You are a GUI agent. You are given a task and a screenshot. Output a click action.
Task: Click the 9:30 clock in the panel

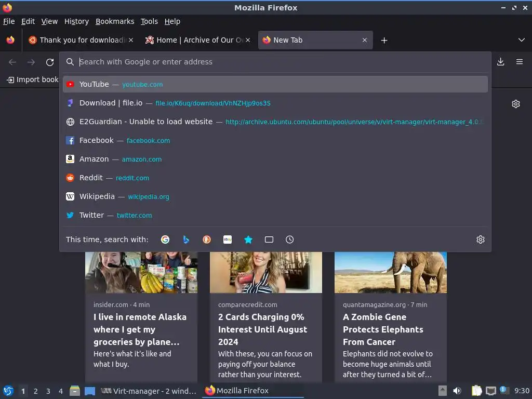pos(522,391)
